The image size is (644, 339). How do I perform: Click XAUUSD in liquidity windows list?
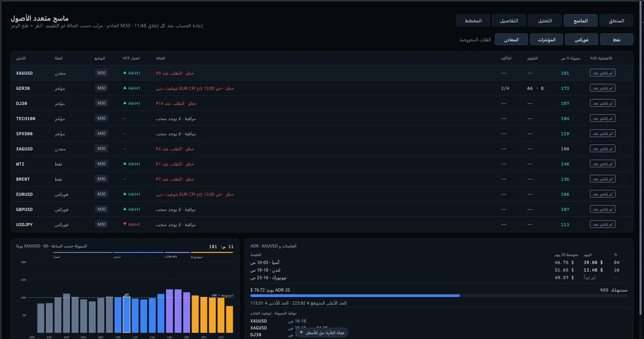pos(258,321)
